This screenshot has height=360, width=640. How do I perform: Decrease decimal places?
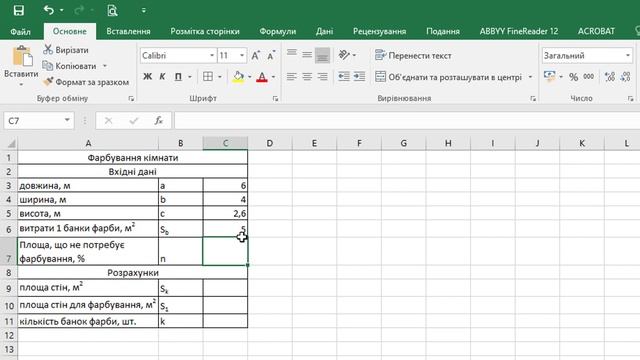(625, 77)
